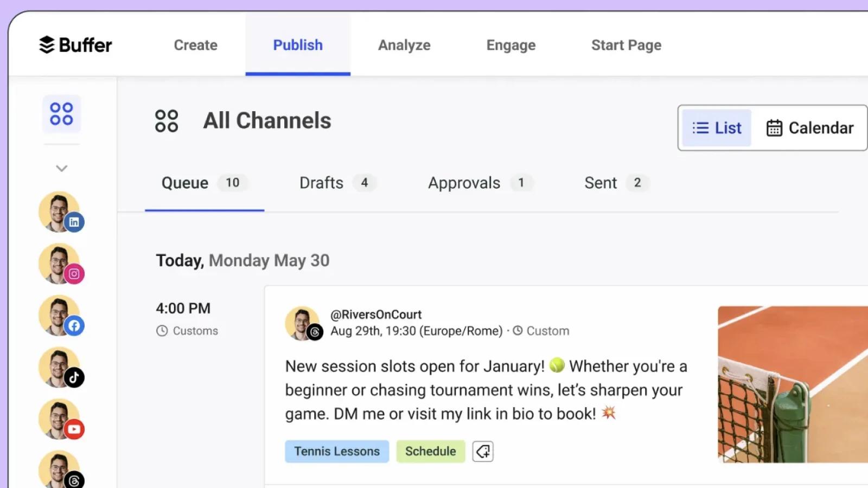Viewport: 868px width, 488px height.
Task: Open the tennis court post image
Action: coord(793,384)
